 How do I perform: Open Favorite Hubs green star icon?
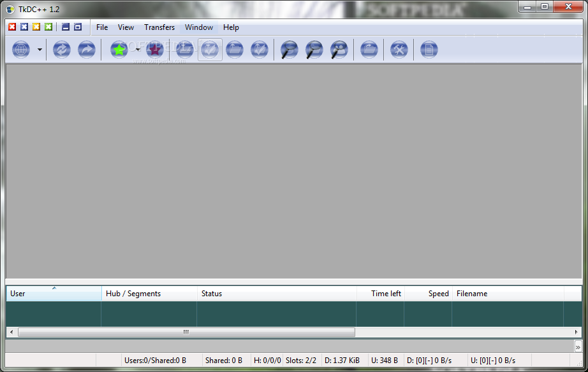(119, 50)
